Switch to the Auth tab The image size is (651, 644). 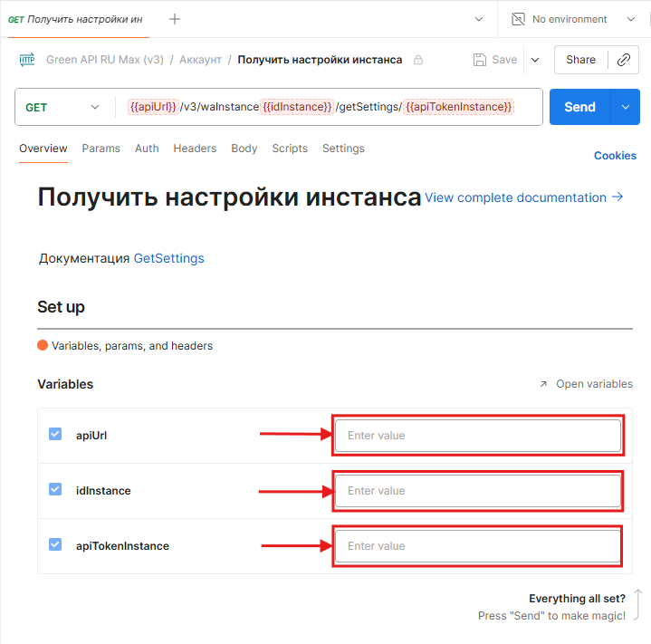(x=147, y=149)
